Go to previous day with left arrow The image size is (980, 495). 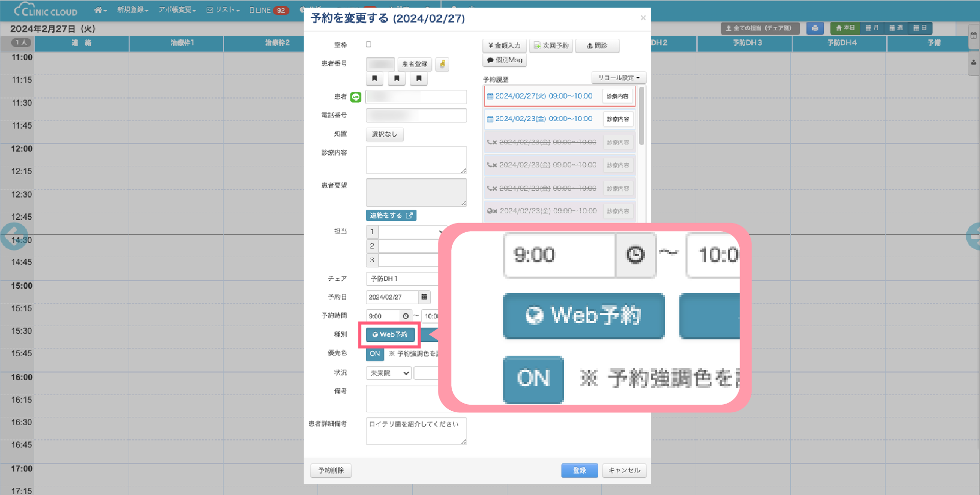click(x=13, y=236)
